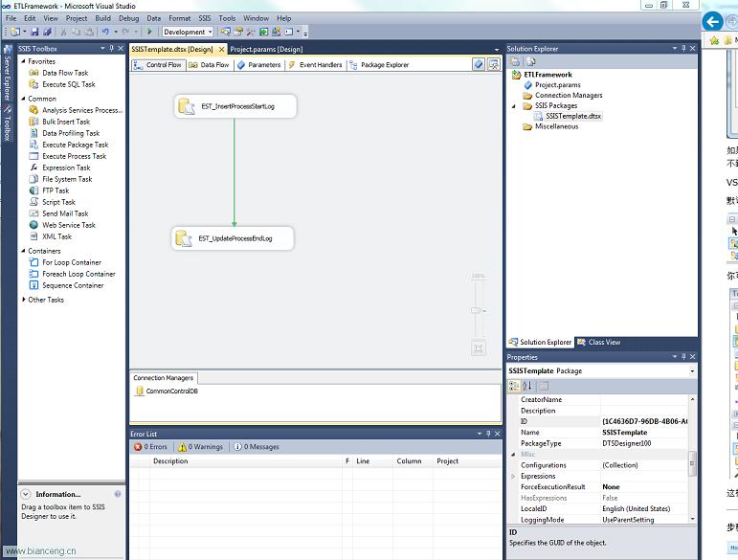Open the SSISTemplate Package object dropdown
Viewport: 738px width, 560px height.
[692, 371]
